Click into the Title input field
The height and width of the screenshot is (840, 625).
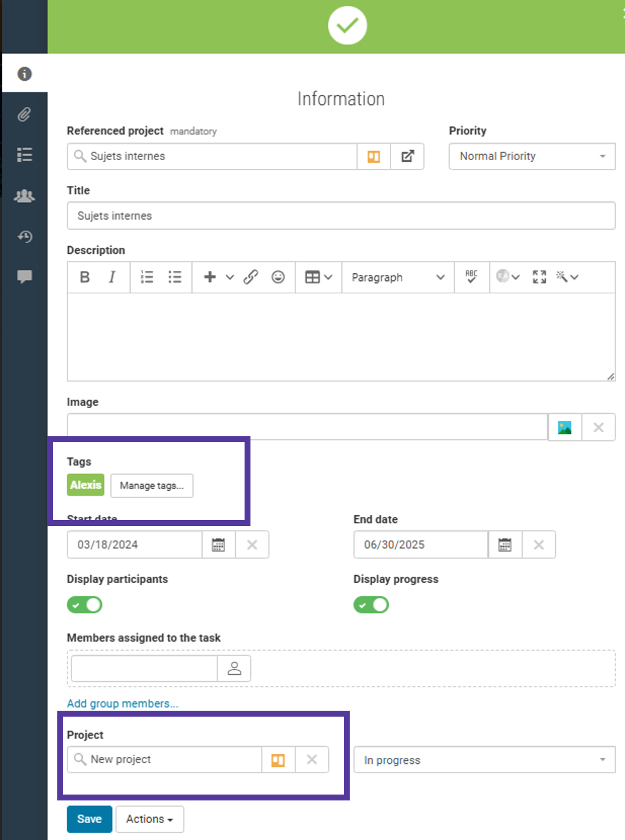tap(341, 216)
